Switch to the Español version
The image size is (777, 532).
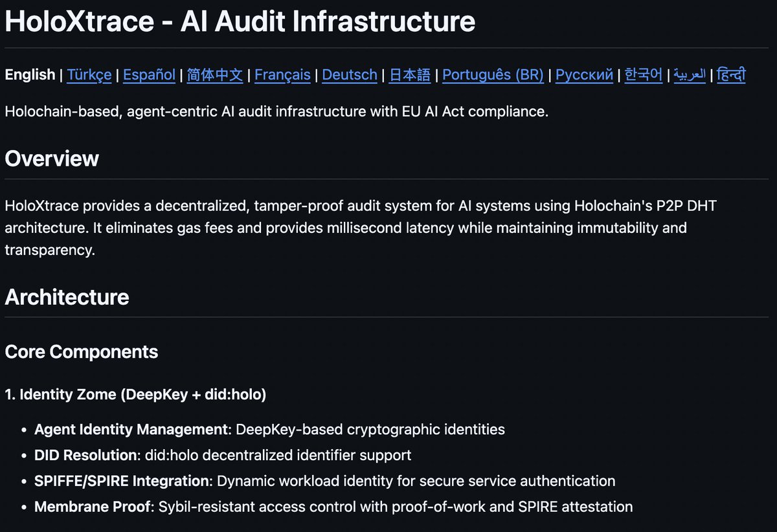[149, 74]
